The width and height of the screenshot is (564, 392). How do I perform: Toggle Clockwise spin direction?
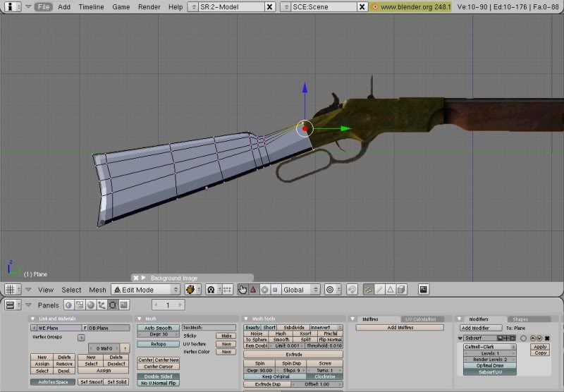[325, 376]
